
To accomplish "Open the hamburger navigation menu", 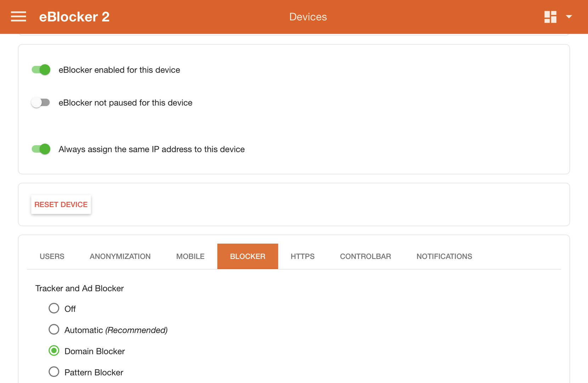I will coord(18,17).
